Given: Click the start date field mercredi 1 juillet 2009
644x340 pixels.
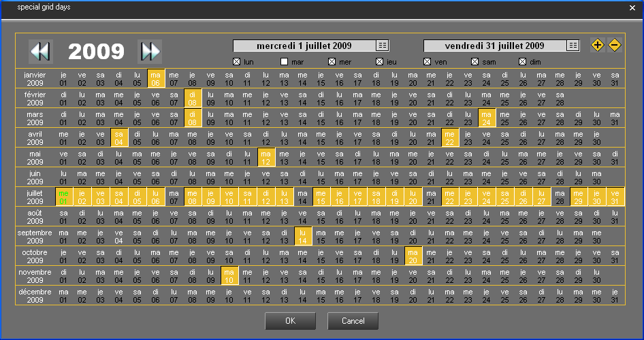Looking at the screenshot, I should pos(304,46).
